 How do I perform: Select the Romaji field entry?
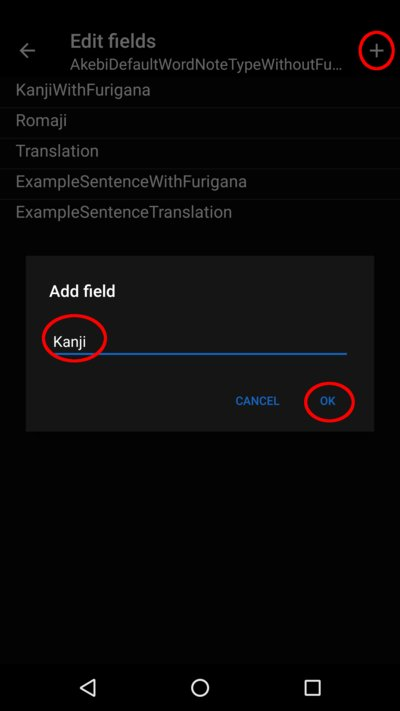200,121
